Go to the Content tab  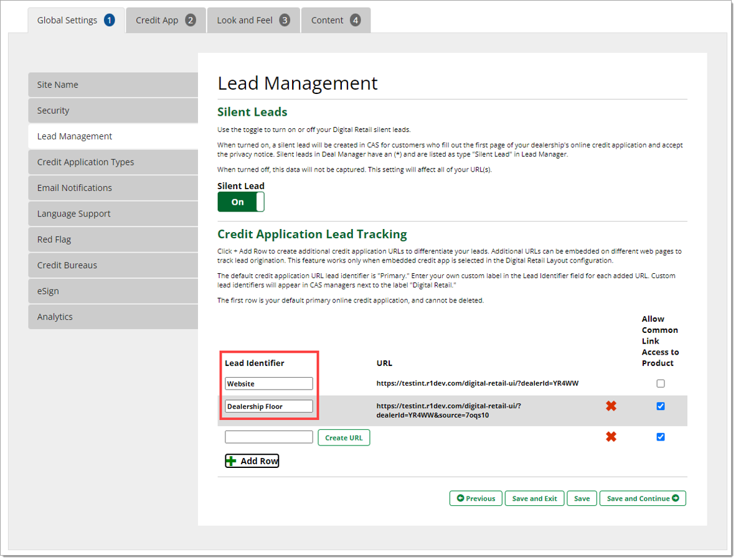tap(336, 21)
